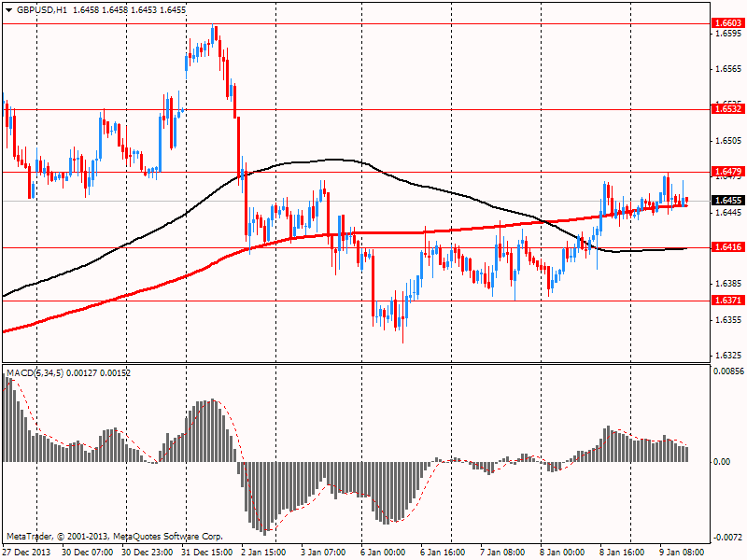Click the -0.0072 MACD scale value
747x560 pixels.
pos(727,538)
